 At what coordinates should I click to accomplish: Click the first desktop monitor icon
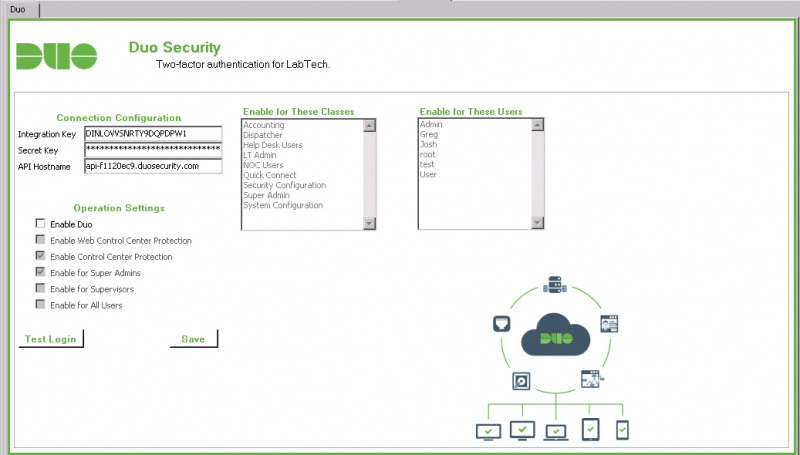click(488, 432)
